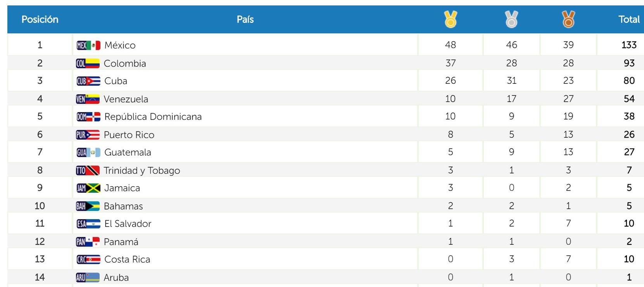Click the bronze medal header icon

tap(568, 19)
